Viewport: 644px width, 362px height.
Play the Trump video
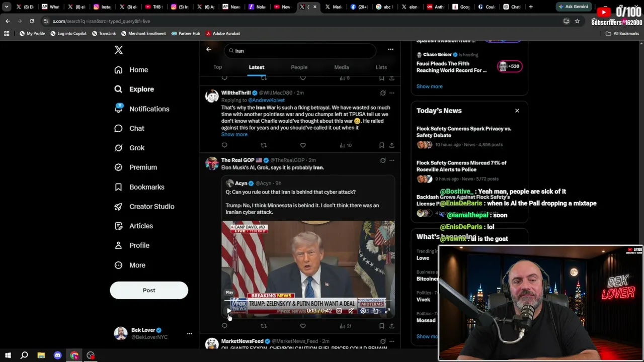229,311
